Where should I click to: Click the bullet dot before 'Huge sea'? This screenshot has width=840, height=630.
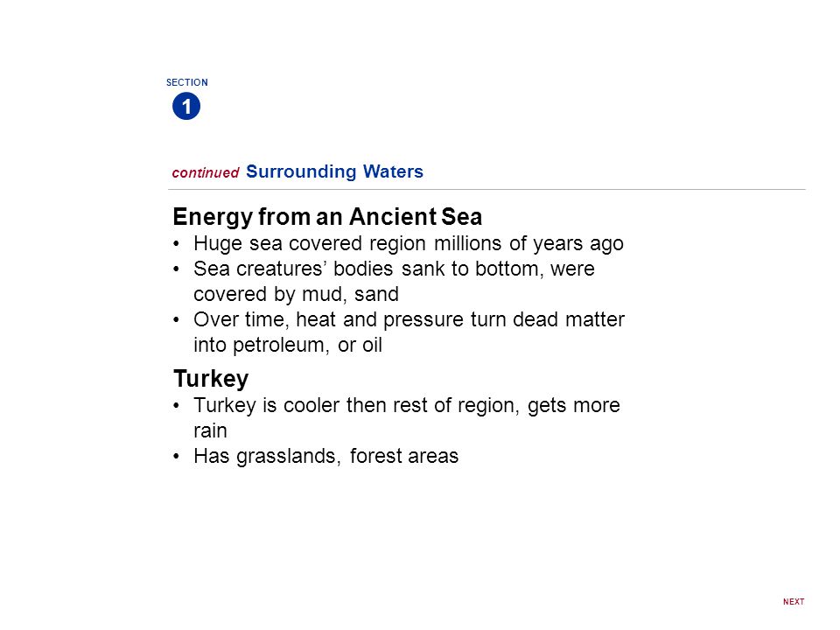[x=176, y=244]
